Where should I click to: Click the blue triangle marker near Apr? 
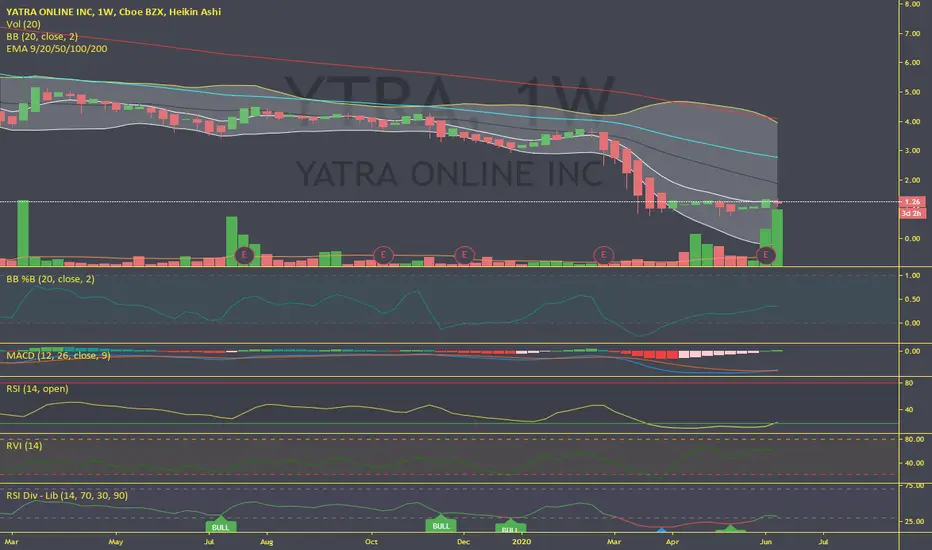point(662,529)
